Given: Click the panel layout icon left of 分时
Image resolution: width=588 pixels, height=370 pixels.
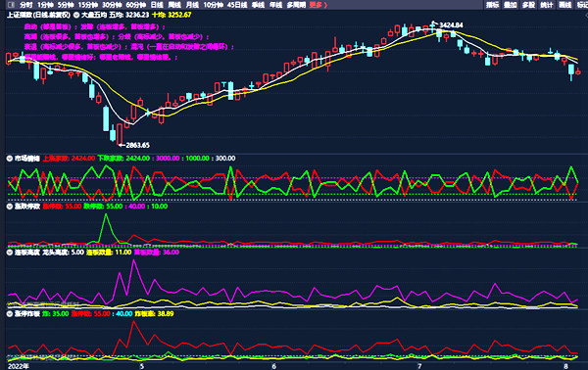Looking at the screenshot, I should click(11, 5).
